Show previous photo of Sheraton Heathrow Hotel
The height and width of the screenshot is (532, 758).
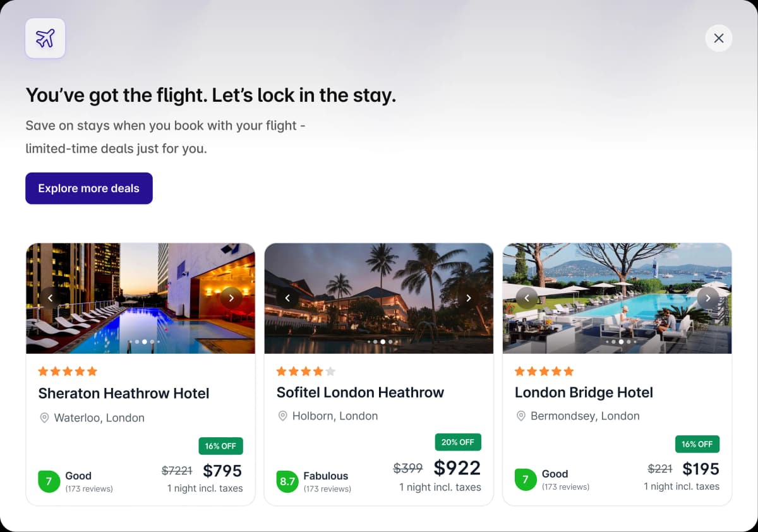[x=51, y=298]
